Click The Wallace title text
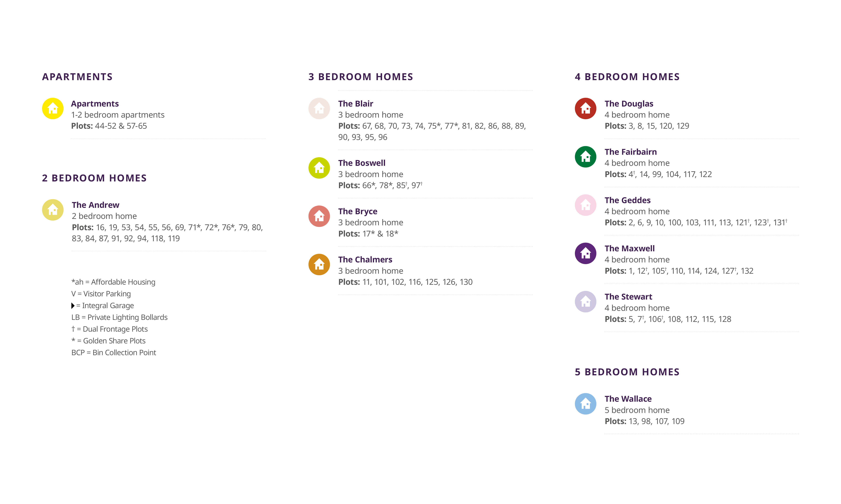Image resolution: width=841 pixels, height=504 pixels. tap(628, 399)
